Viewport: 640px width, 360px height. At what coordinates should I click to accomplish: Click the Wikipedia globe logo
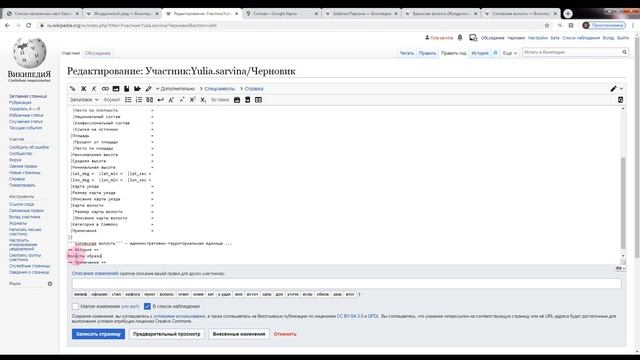click(x=29, y=52)
